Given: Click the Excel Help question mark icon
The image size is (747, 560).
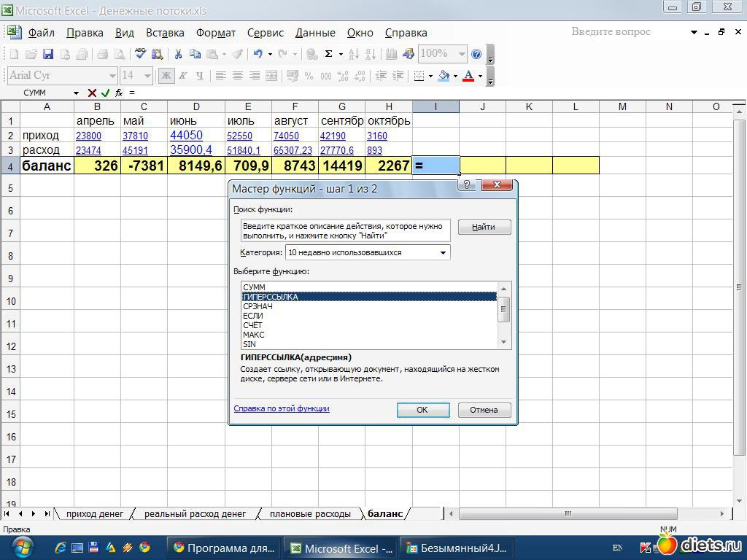Looking at the screenshot, I should 476,54.
